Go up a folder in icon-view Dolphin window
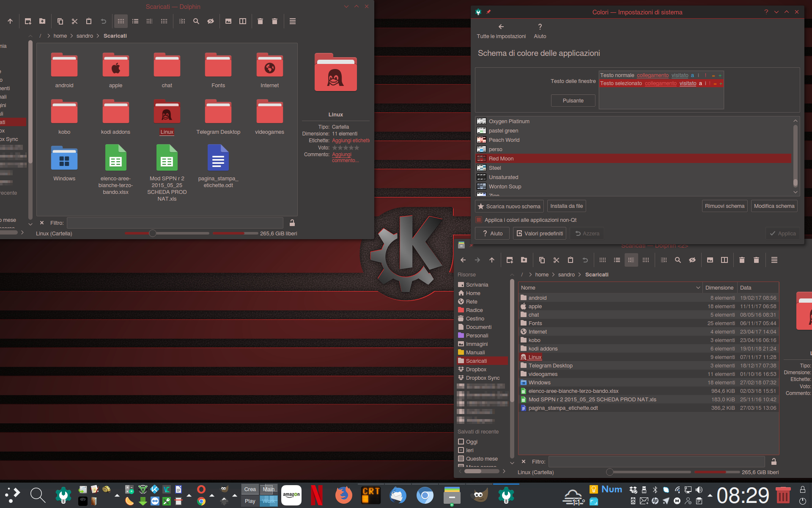The width and height of the screenshot is (812, 508). click(x=10, y=21)
